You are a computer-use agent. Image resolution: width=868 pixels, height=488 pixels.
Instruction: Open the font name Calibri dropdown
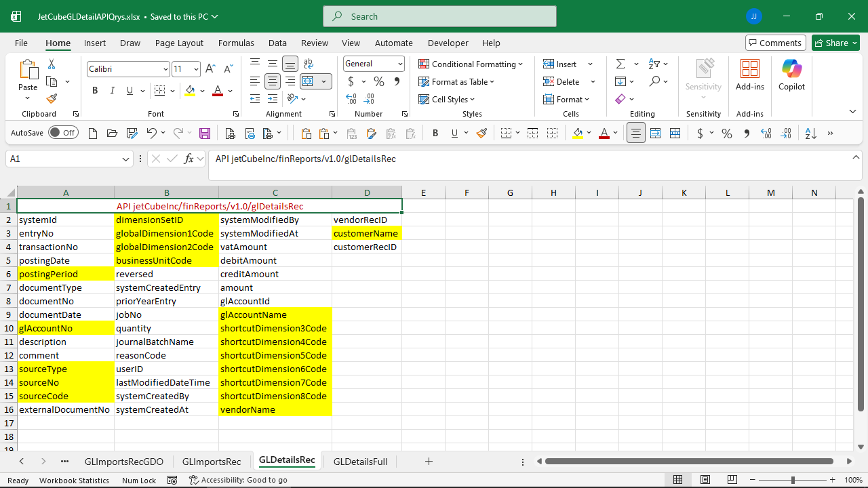click(x=165, y=69)
